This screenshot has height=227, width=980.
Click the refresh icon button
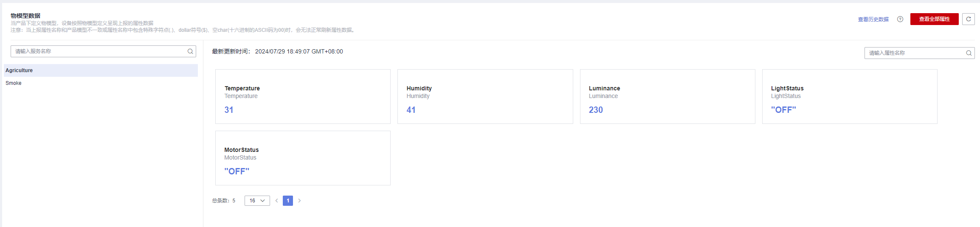[x=969, y=19]
